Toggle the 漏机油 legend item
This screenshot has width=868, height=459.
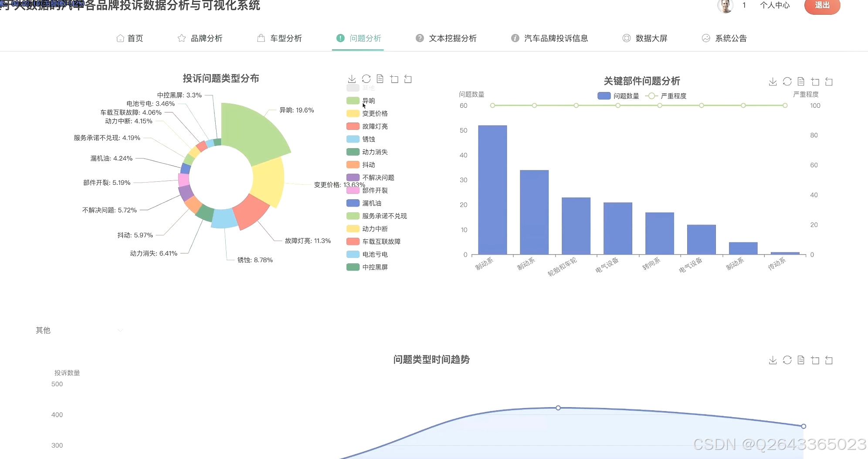tap(364, 203)
